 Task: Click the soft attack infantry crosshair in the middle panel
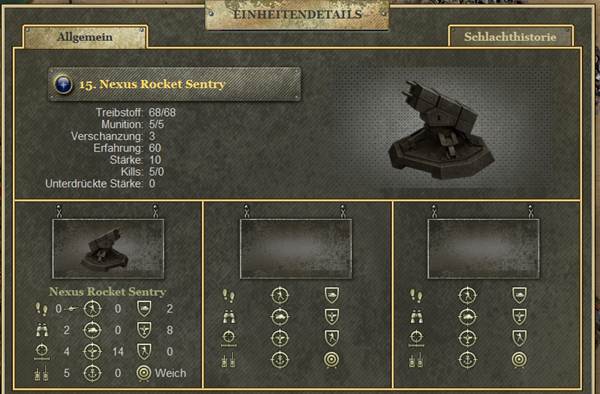point(280,295)
